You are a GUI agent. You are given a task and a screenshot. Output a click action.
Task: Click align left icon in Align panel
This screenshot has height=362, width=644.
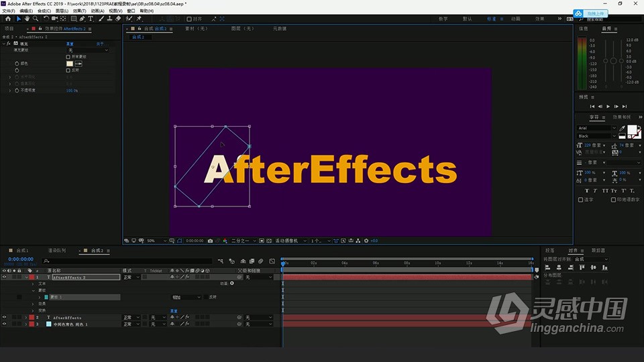coord(547,267)
